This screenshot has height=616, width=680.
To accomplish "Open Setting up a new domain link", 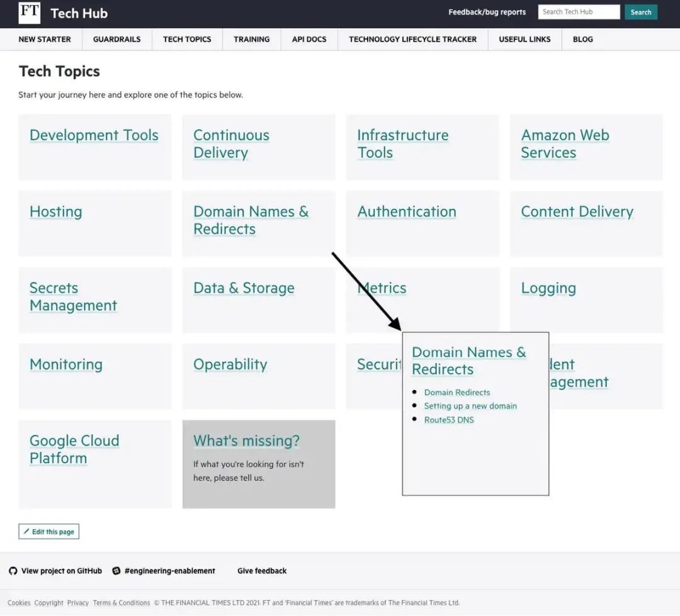I will point(470,406).
